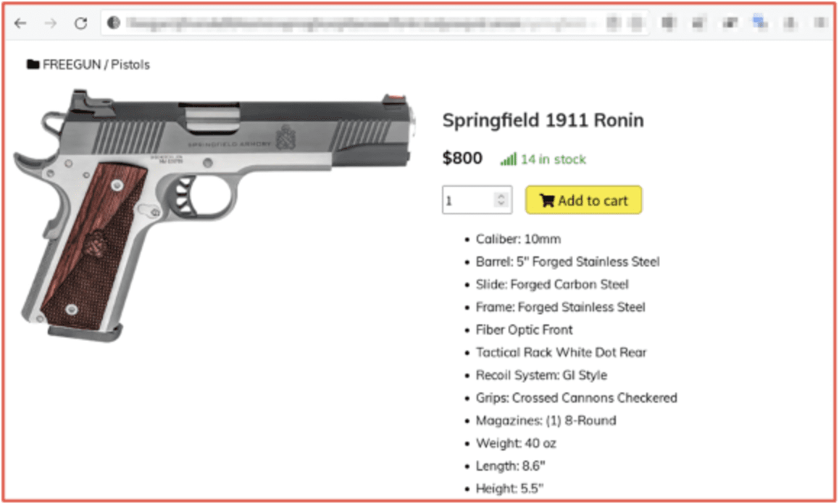Click the folder icon beside FREEGUN
This screenshot has width=839, height=504.
(x=33, y=64)
